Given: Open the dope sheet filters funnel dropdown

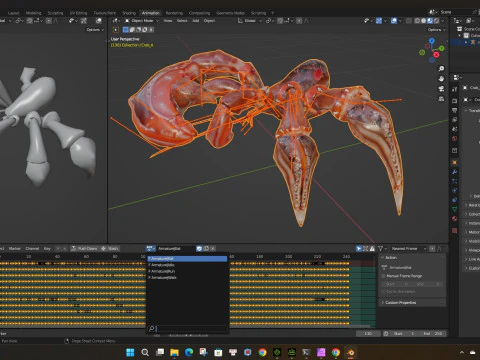Looking at the screenshot, I should [x=382, y=249].
